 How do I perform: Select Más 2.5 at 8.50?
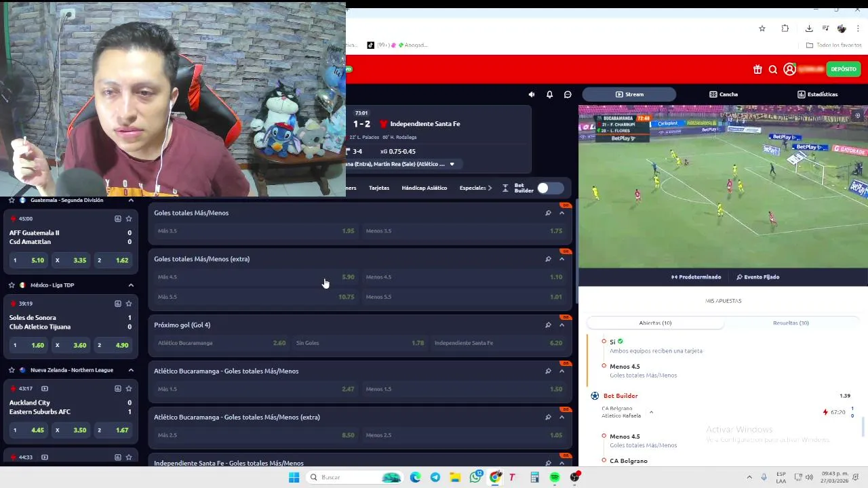[x=256, y=435]
